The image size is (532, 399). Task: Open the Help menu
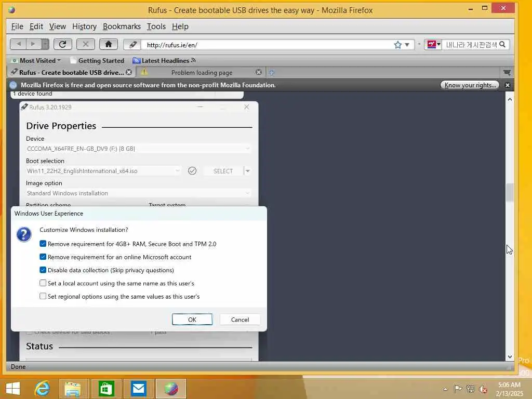[x=180, y=26]
